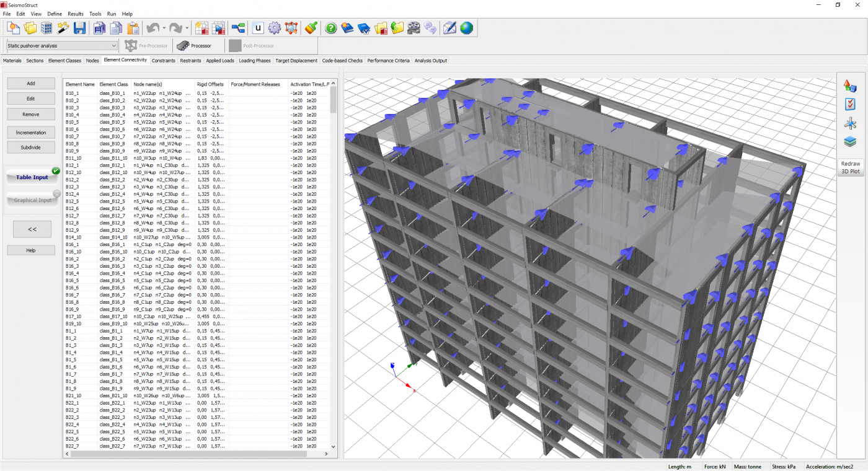
Task: Click the axes node icon in 3D sidebar
Action: point(851,123)
